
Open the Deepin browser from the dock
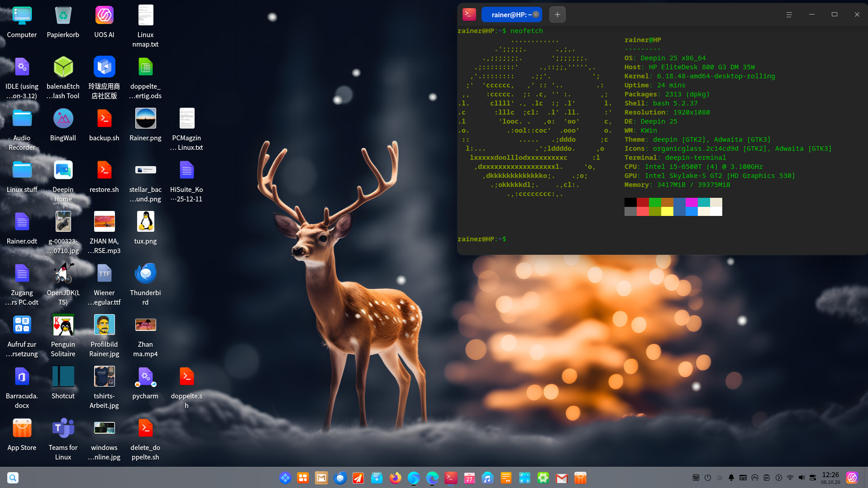coord(414,478)
